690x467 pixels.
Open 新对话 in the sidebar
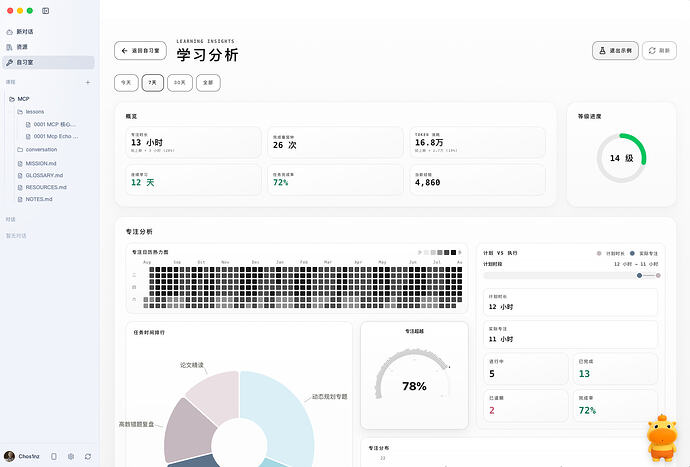point(48,32)
